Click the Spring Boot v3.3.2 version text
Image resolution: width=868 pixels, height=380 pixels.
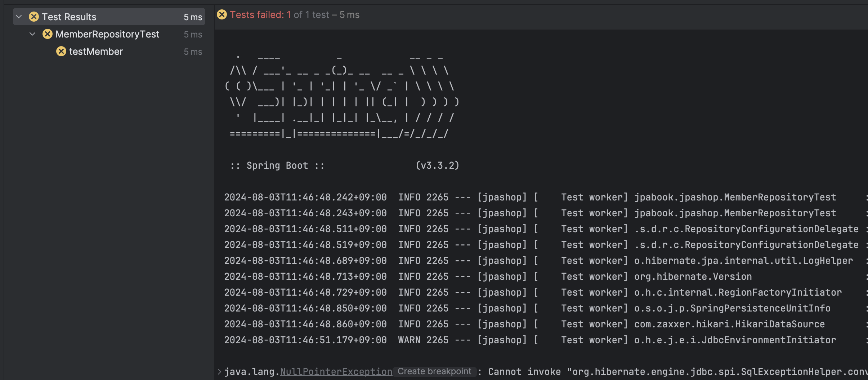click(437, 165)
